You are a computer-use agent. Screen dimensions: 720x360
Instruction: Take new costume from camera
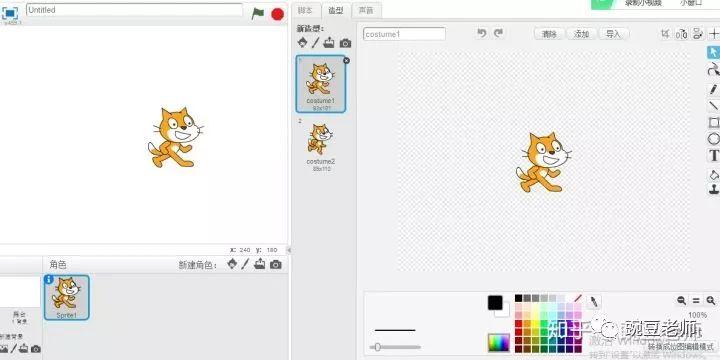345,43
